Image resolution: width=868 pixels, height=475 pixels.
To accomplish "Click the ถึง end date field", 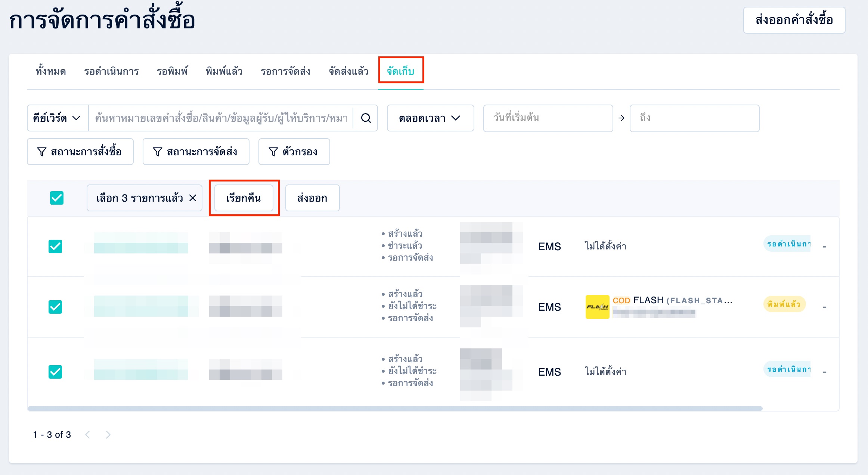I will click(694, 118).
